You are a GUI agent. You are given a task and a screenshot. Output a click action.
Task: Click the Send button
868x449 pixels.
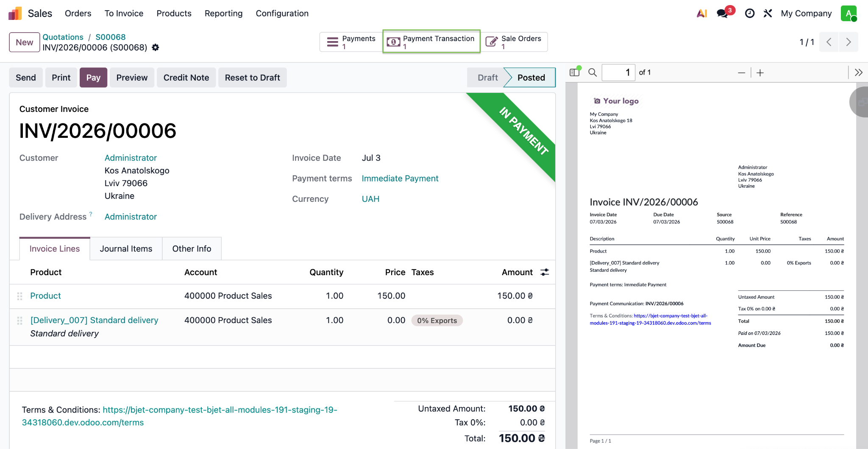click(26, 78)
